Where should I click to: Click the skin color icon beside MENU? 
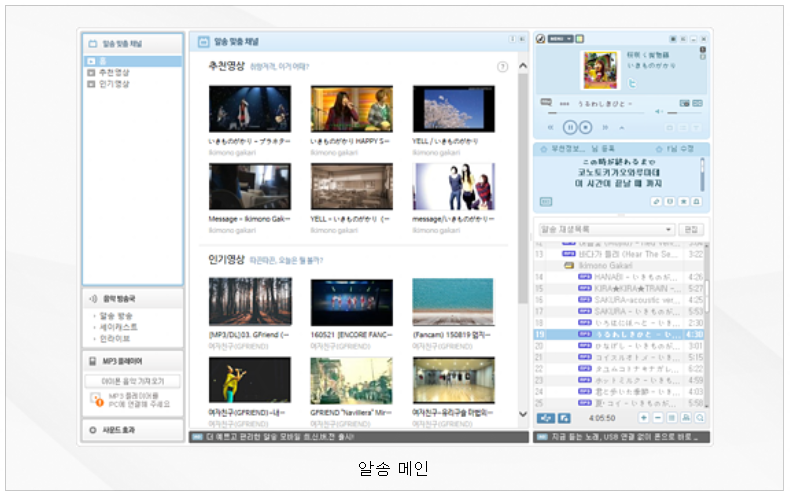(579, 39)
